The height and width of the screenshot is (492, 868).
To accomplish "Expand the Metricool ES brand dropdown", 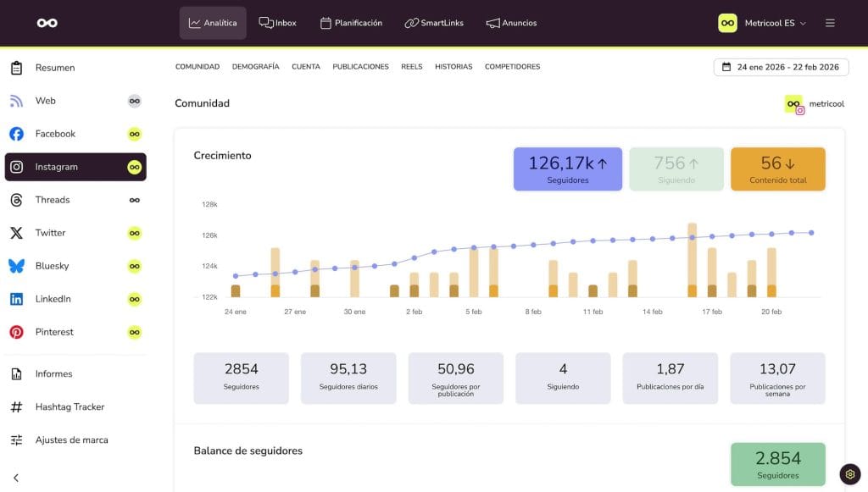I will (762, 23).
